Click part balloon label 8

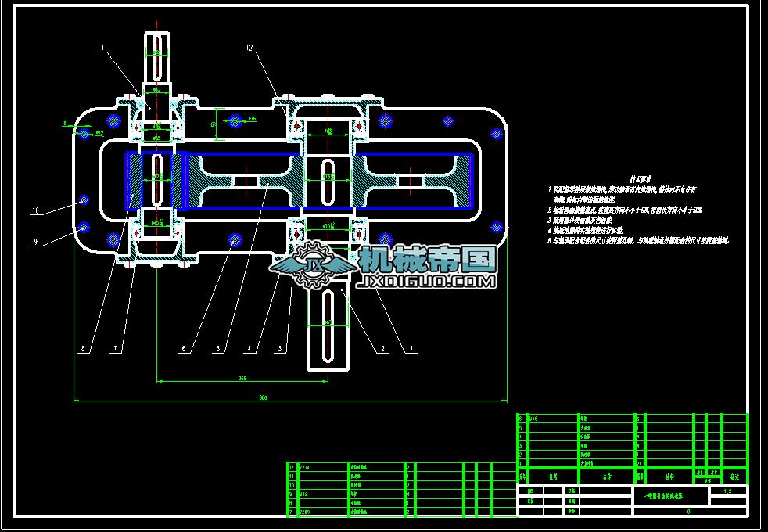(83, 349)
